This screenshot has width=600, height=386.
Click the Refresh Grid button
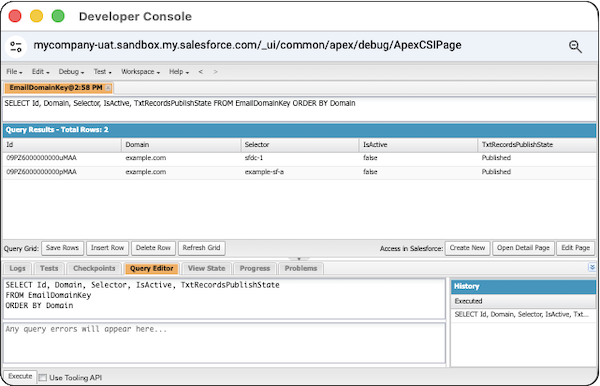tap(201, 248)
